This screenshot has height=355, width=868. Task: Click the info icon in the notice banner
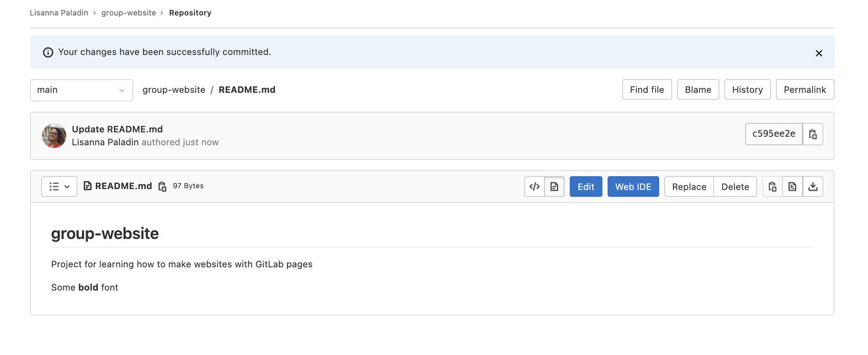coord(48,52)
